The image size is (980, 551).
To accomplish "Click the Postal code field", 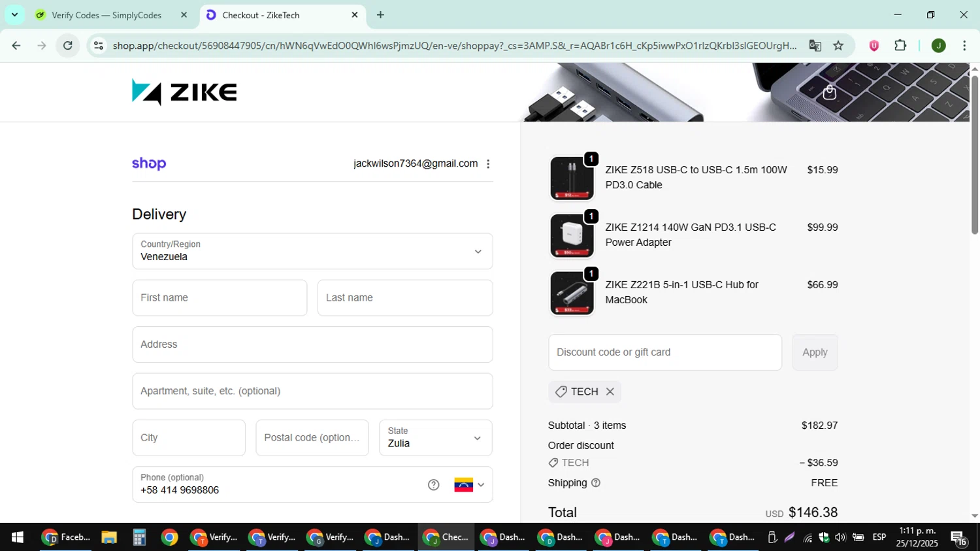I will click(x=312, y=438).
